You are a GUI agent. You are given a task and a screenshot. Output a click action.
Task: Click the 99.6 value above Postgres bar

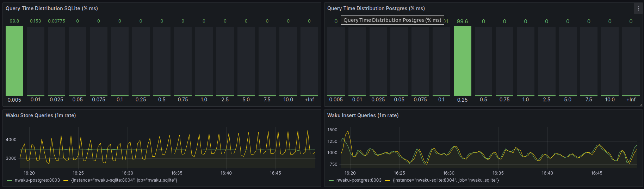coord(462,21)
